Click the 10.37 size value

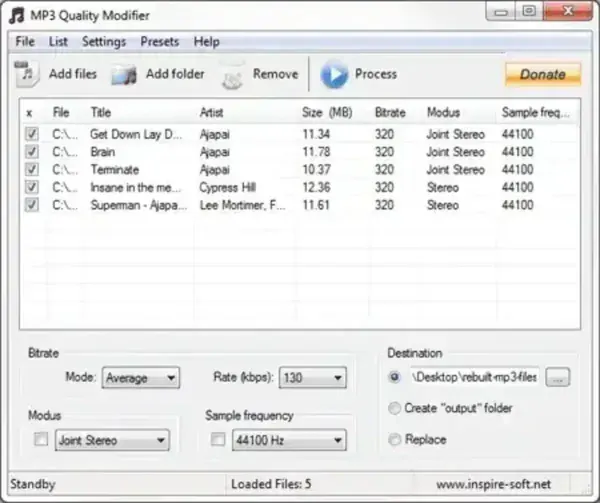click(316, 169)
